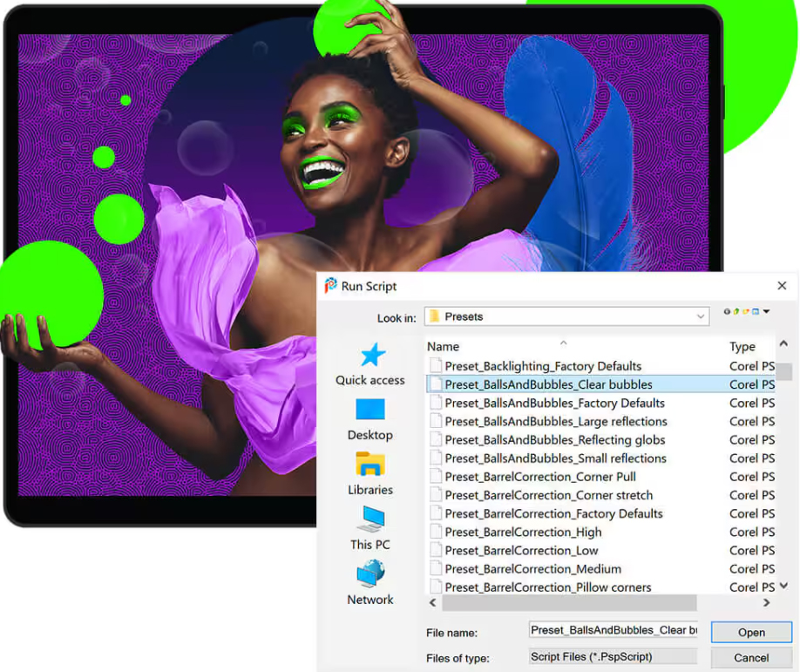
Task: Click scroll right arrow of horizontal scrollbar
Action: point(766,602)
